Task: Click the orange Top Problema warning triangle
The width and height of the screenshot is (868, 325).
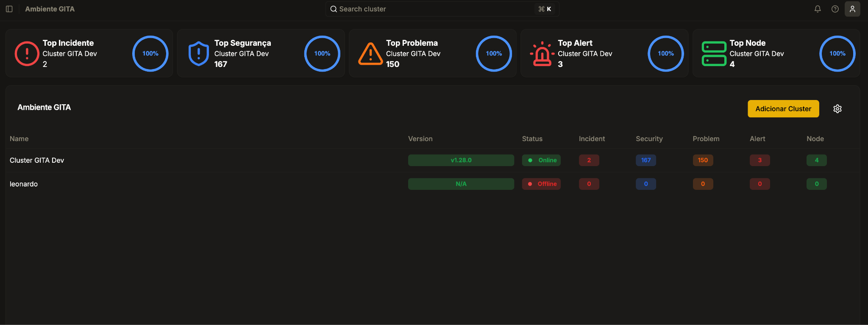Action: coord(370,54)
